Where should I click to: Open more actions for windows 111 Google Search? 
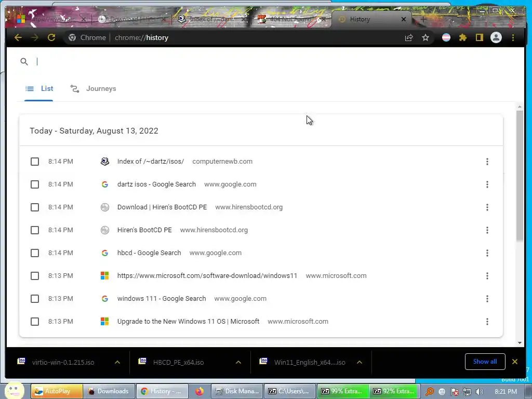click(487, 299)
